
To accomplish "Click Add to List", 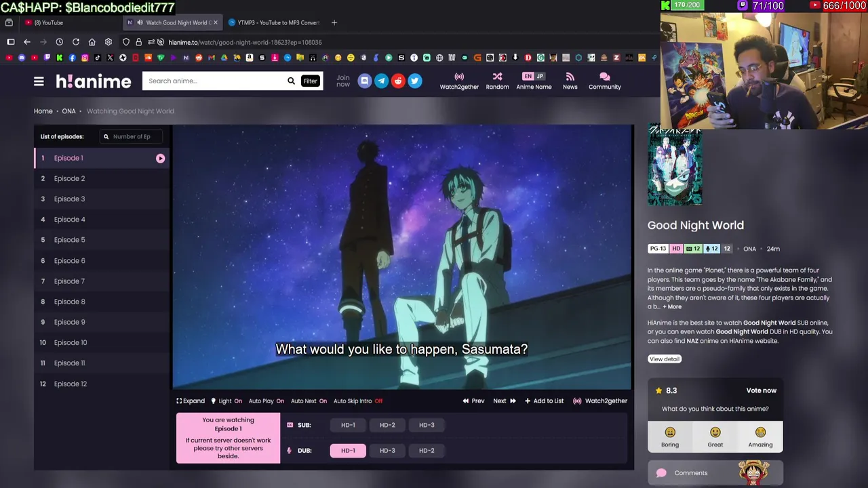I will click(544, 401).
